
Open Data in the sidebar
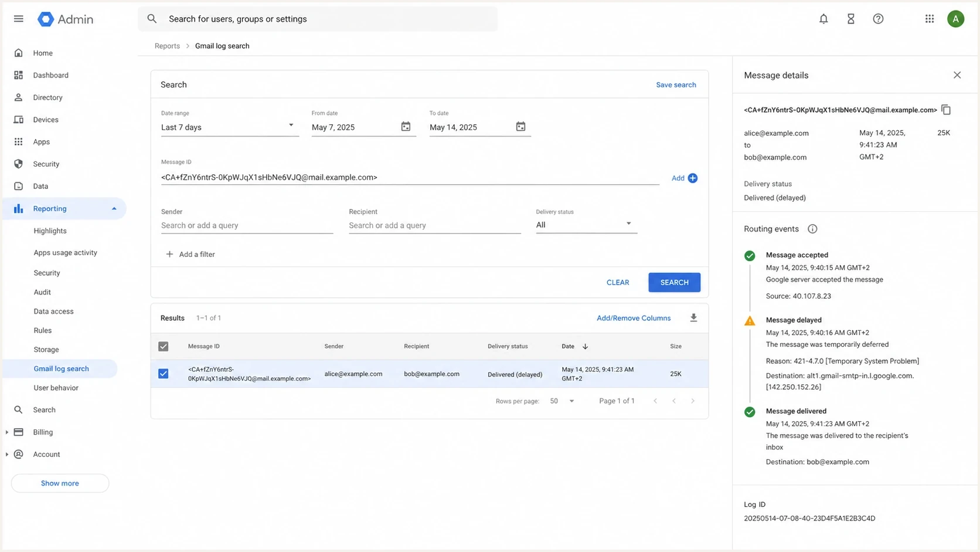point(41,186)
